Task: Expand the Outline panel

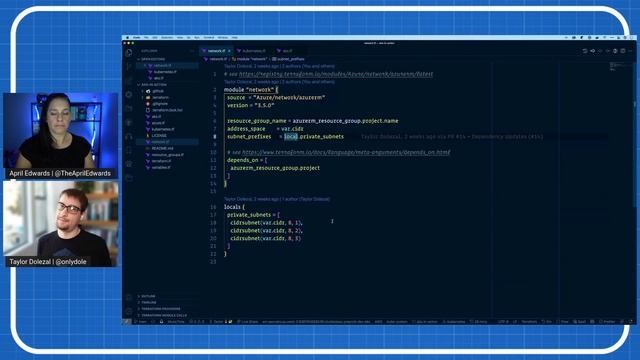Action: click(x=148, y=296)
